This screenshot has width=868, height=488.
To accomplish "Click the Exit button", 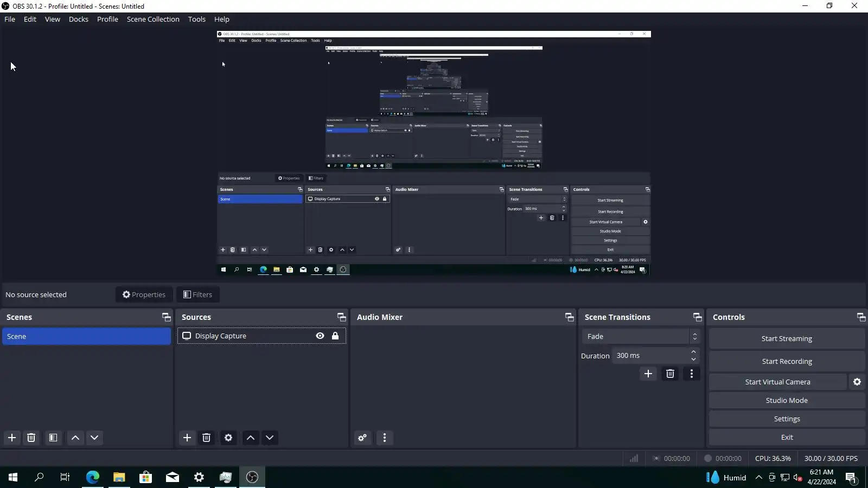I will (787, 437).
